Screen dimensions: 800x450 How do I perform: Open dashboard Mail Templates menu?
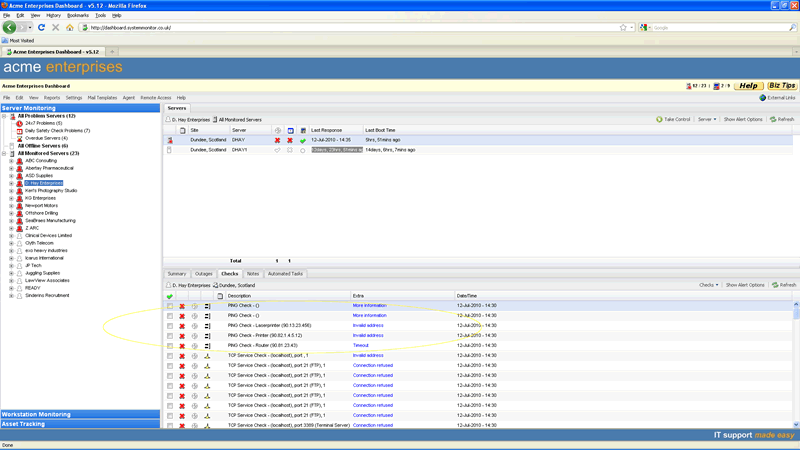(x=102, y=97)
